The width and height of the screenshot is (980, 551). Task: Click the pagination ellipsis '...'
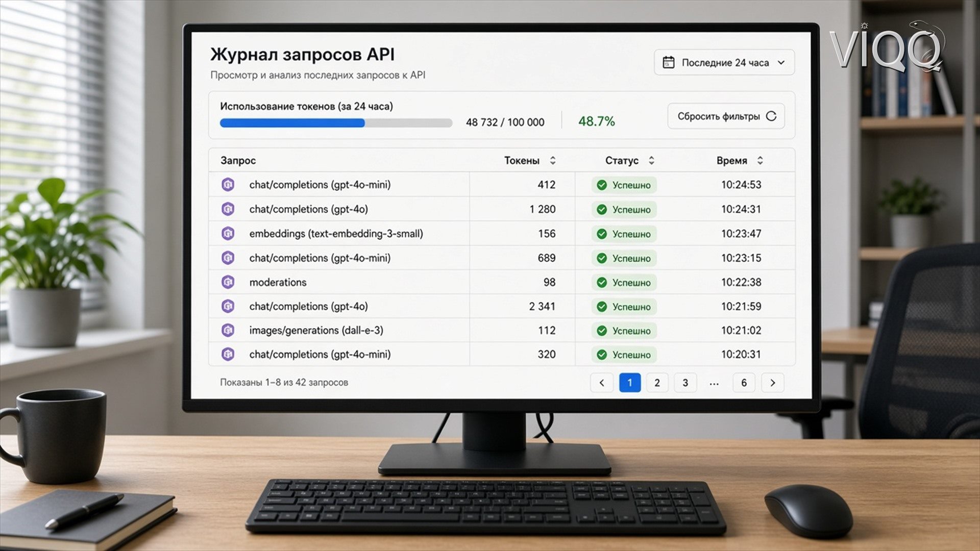click(714, 384)
